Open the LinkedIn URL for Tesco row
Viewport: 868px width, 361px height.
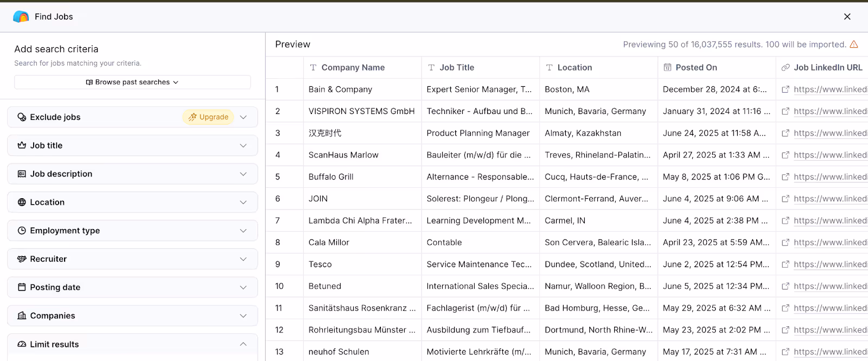tap(830, 264)
